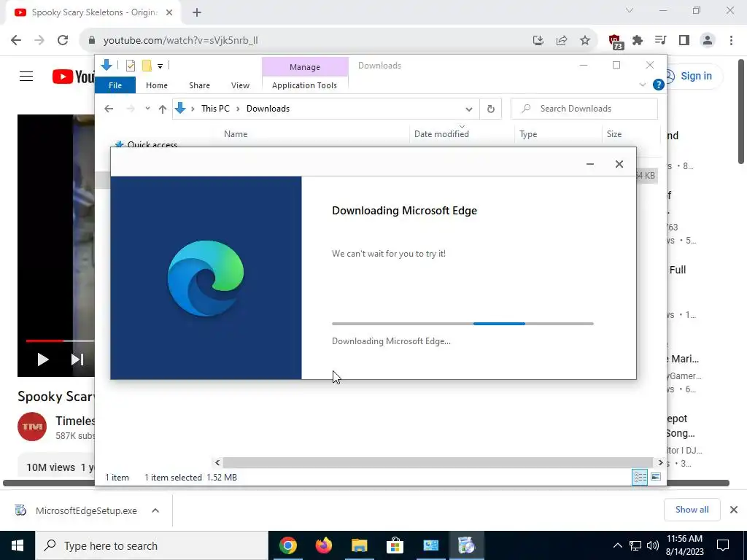
Task: Skip to next video in YouTube player
Action: point(77,359)
